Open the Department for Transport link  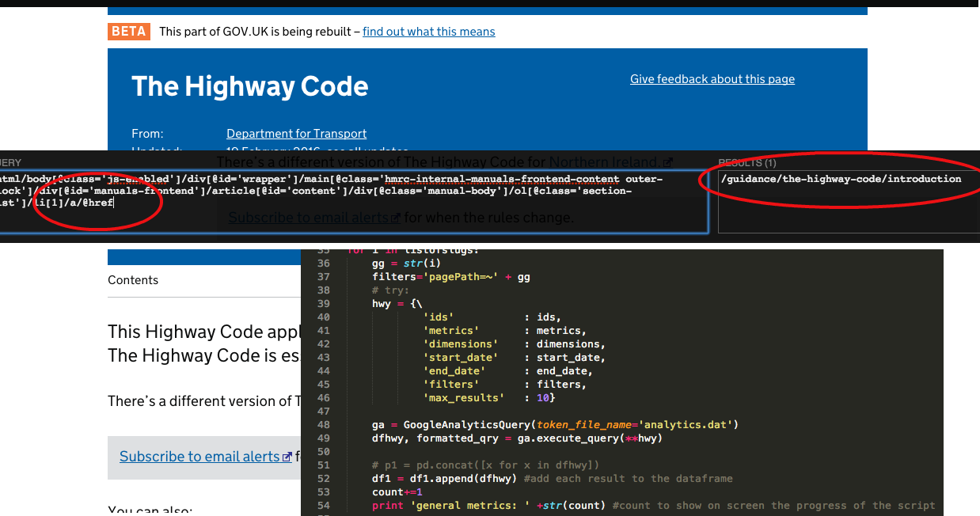tap(296, 134)
